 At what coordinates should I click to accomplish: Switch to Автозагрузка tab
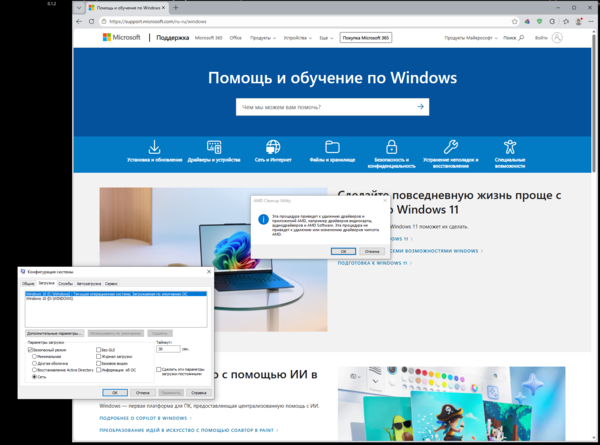(89, 284)
